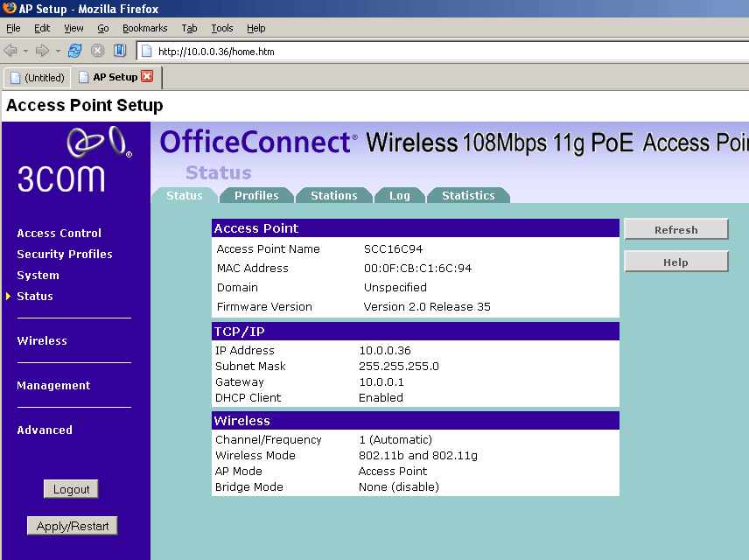Click the channel value 1 (Automatic)
This screenshot has height=560, width=749.
click(395, 439)
